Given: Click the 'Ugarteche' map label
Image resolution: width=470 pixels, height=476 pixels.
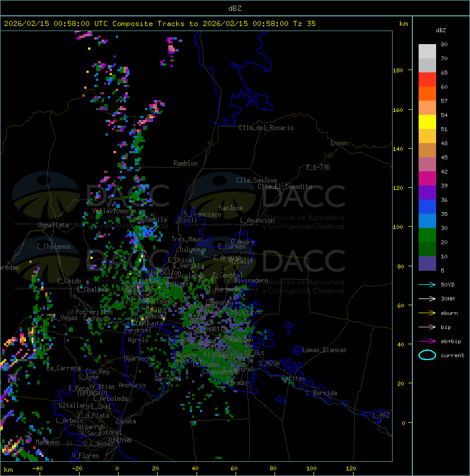Looking at the screenshot, I should point(140,358).
